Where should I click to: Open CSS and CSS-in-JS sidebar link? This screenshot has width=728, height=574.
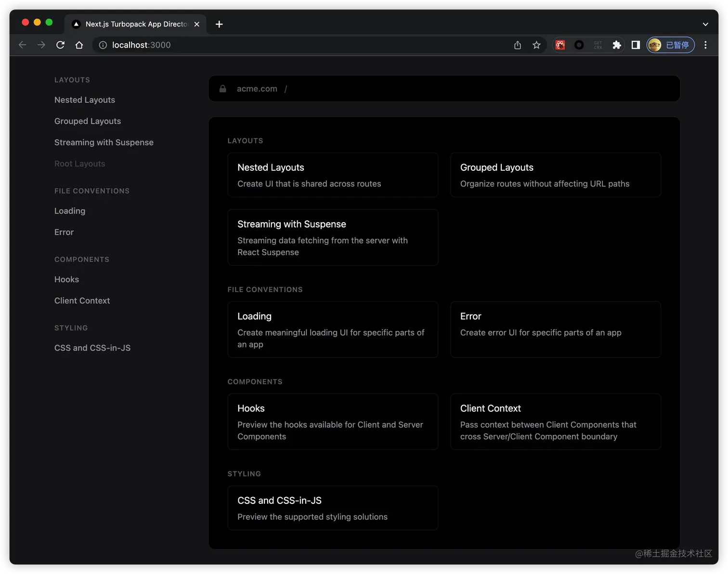point(92,348)
